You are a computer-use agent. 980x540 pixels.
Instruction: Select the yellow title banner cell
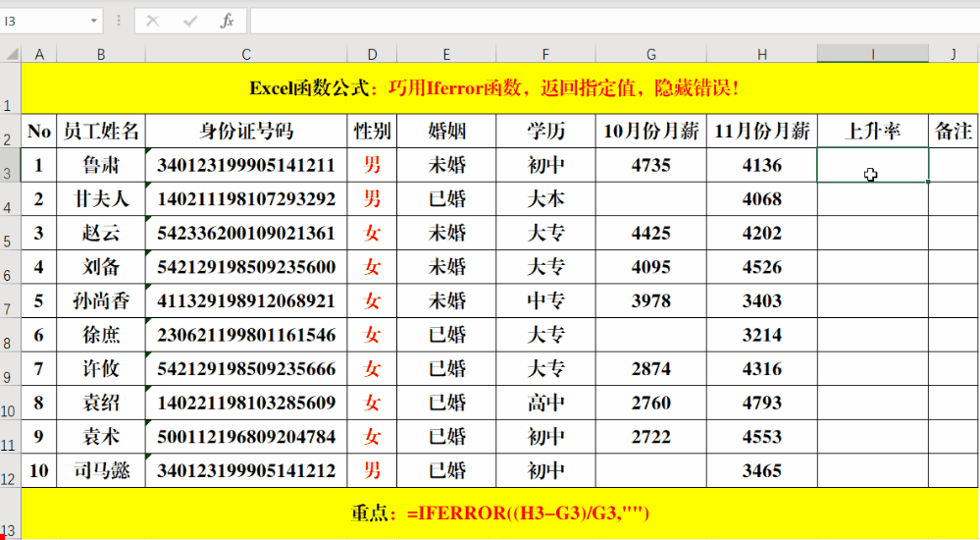pyautogui.click(x=500, y=88)
